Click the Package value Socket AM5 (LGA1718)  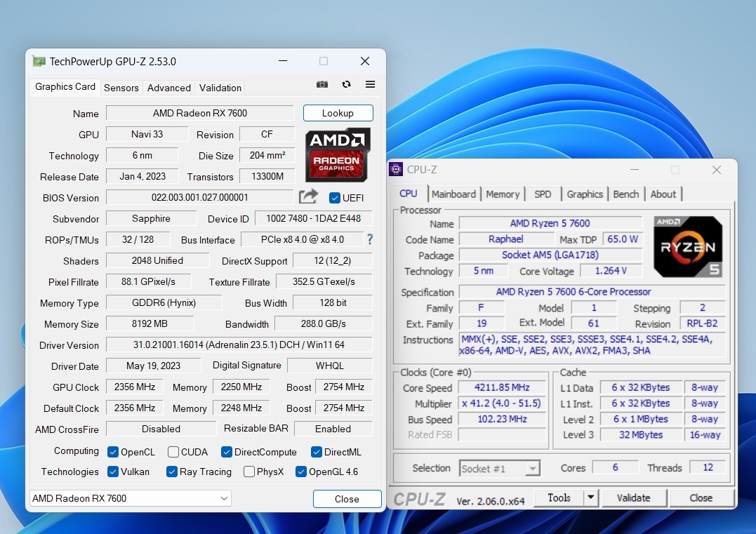point(550,255)
